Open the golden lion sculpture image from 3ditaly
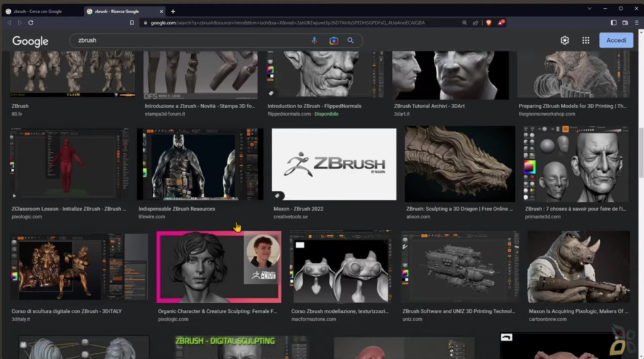Screen dimensions: 644x359 (79, 267)
